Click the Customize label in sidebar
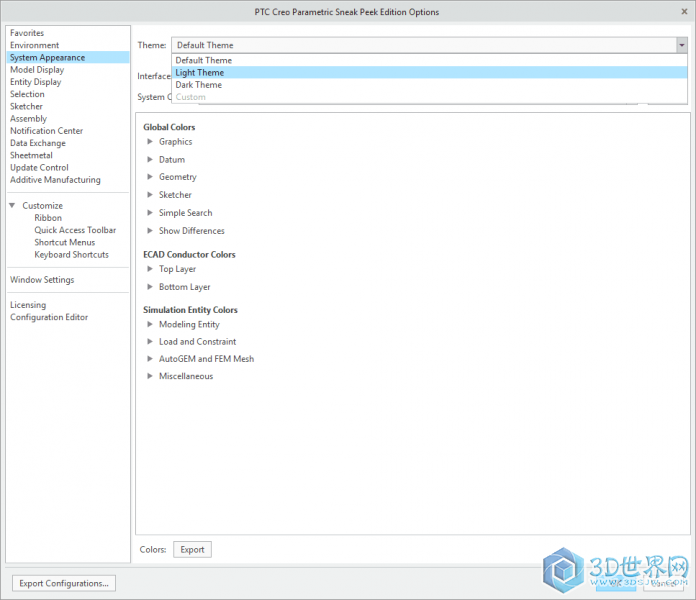696x600 pixels. click(43, 205)
